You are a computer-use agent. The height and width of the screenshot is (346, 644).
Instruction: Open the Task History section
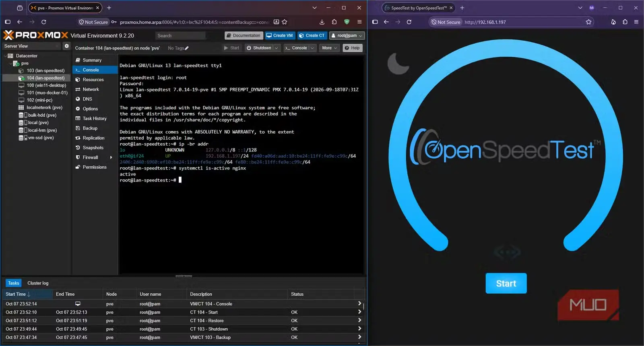[95, 119]
